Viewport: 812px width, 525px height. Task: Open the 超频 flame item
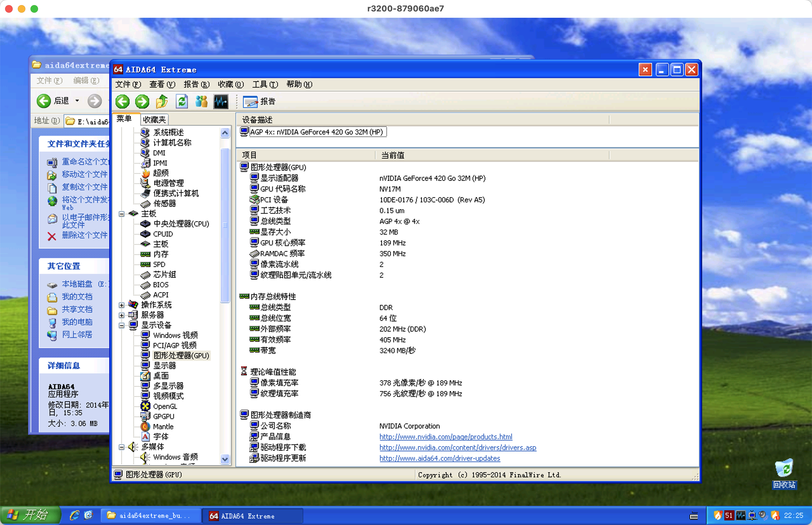pyautogui.click(x=160, y=173)
